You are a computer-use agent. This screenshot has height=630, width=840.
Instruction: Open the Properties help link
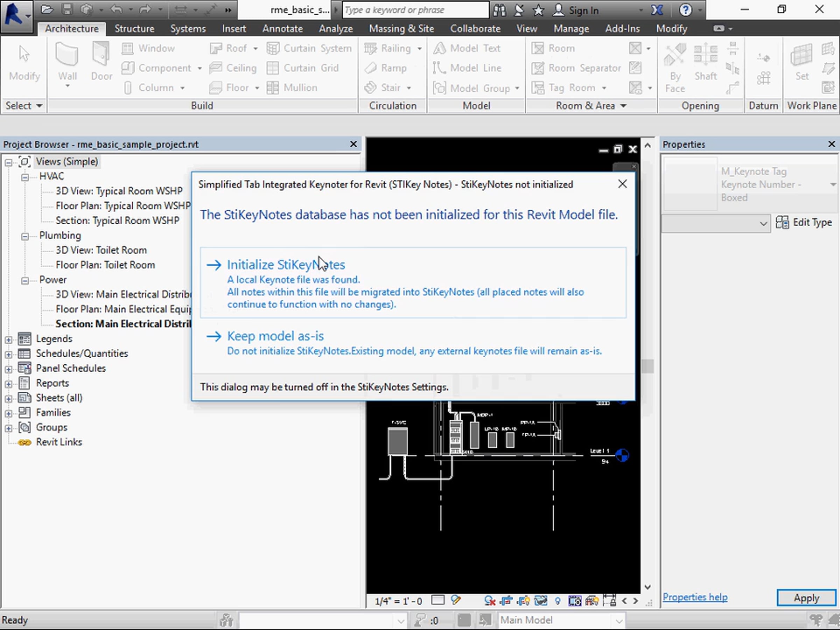pos(695,597)
